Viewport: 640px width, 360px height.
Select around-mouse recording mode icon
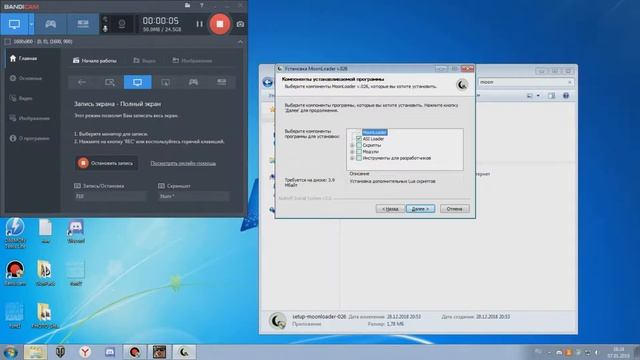click(x=165, y=82)
